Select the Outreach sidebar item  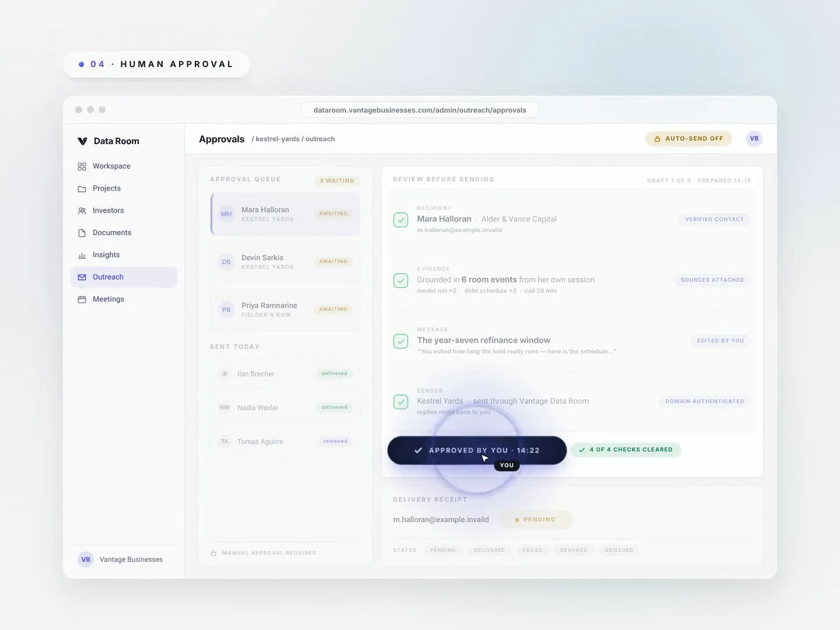tap(124, 277)
